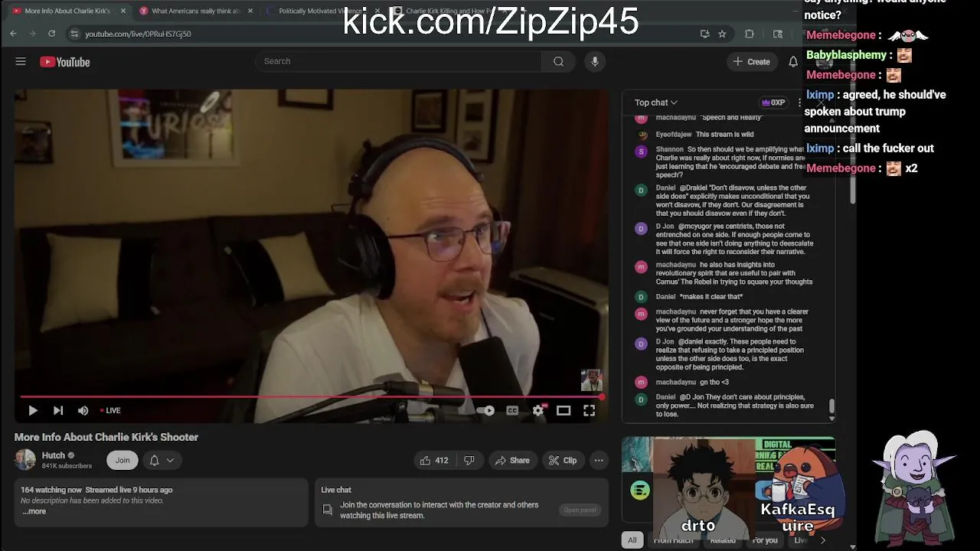Close the 'More Info About Charlie Kirk's' tab
This screenshot has width=980, height=551.
122,11
